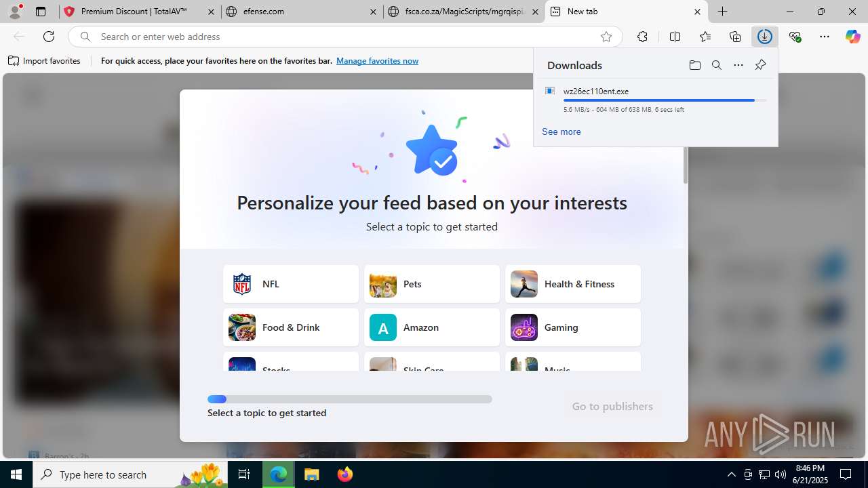Click the topic selection progress bar

pyautogui.click(x=350, y=399)
